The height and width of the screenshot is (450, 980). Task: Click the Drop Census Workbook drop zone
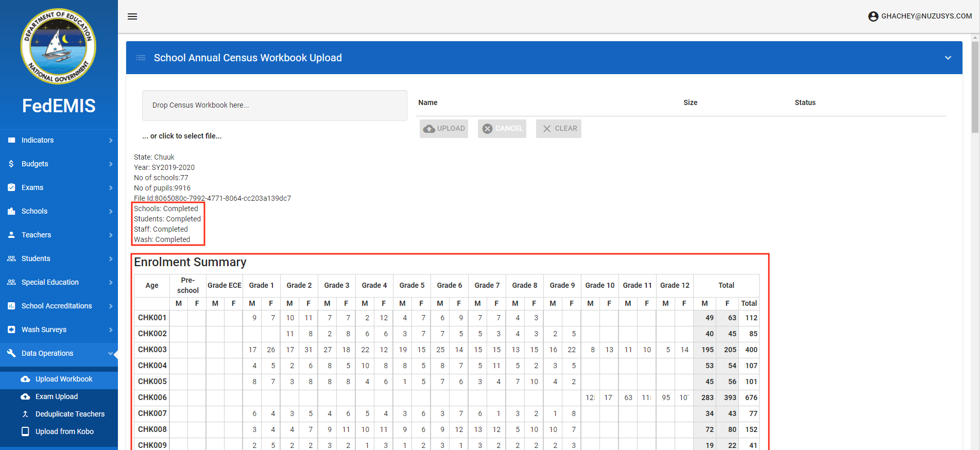click(274, 106)
